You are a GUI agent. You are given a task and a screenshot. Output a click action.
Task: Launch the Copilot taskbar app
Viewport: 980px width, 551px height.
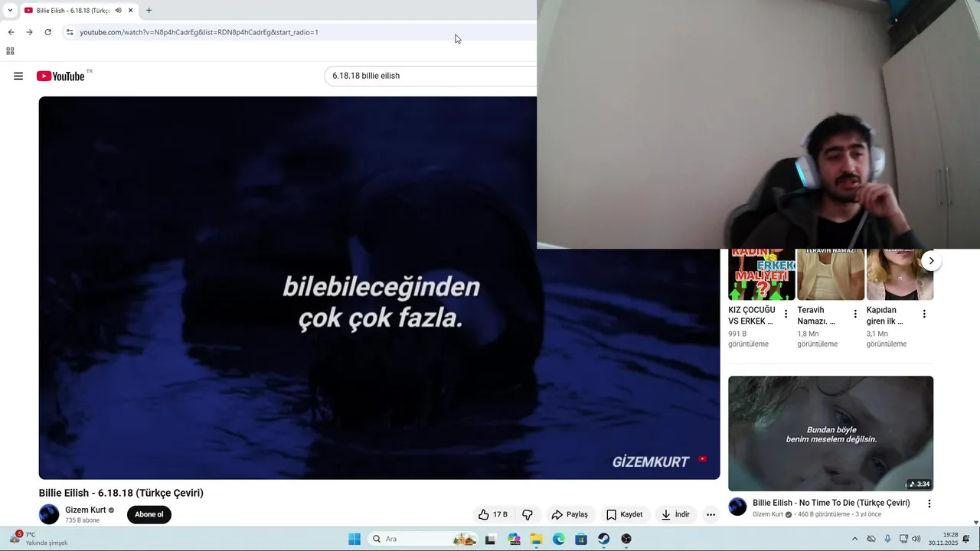click(514, 539)
